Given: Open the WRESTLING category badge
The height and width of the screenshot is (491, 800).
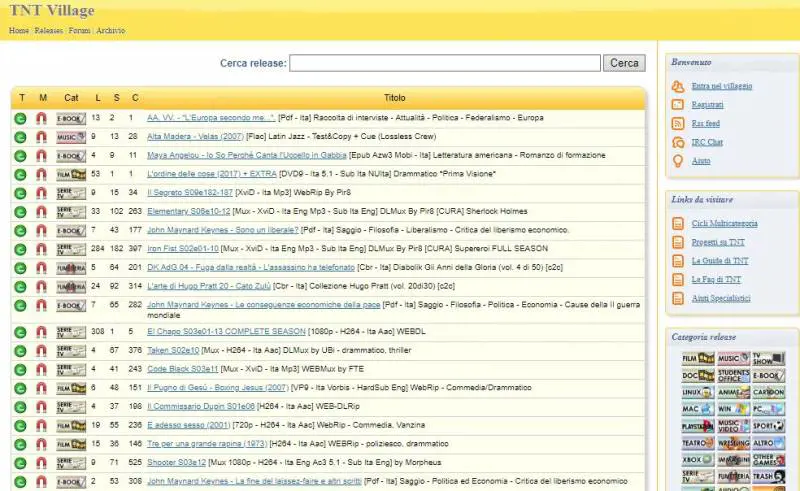Looking at the screenshot, I should click(734, 443).
